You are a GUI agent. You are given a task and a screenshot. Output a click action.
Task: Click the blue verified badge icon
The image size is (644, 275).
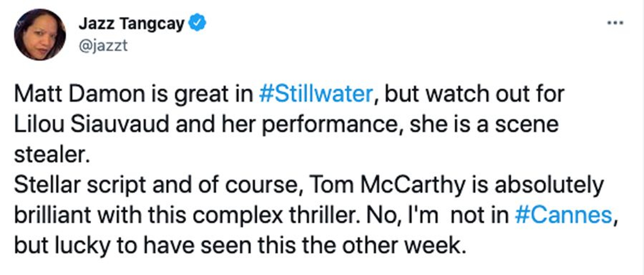click(197, 23)
